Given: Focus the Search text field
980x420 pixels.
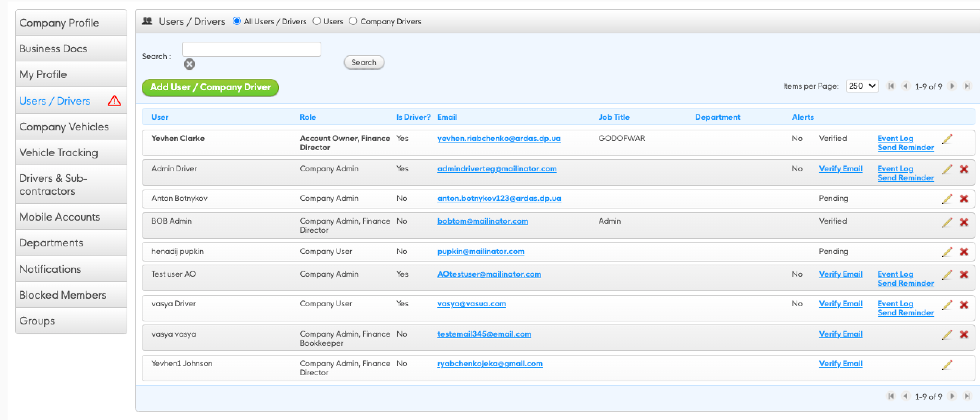Looking at the screenshot, I should (x=251, y=49).
